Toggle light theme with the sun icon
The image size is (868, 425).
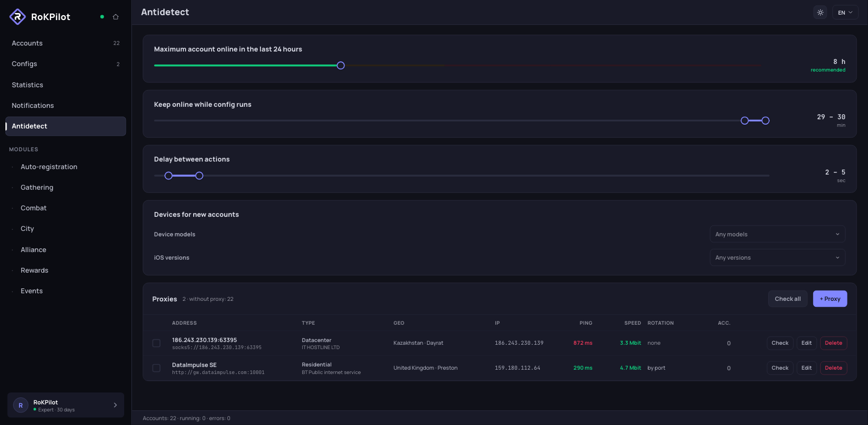pyautogui.click(x=820, y=12)
